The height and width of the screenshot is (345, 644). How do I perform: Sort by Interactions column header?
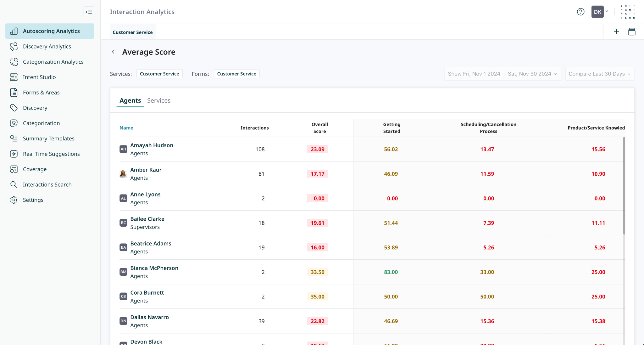[255, 128]
